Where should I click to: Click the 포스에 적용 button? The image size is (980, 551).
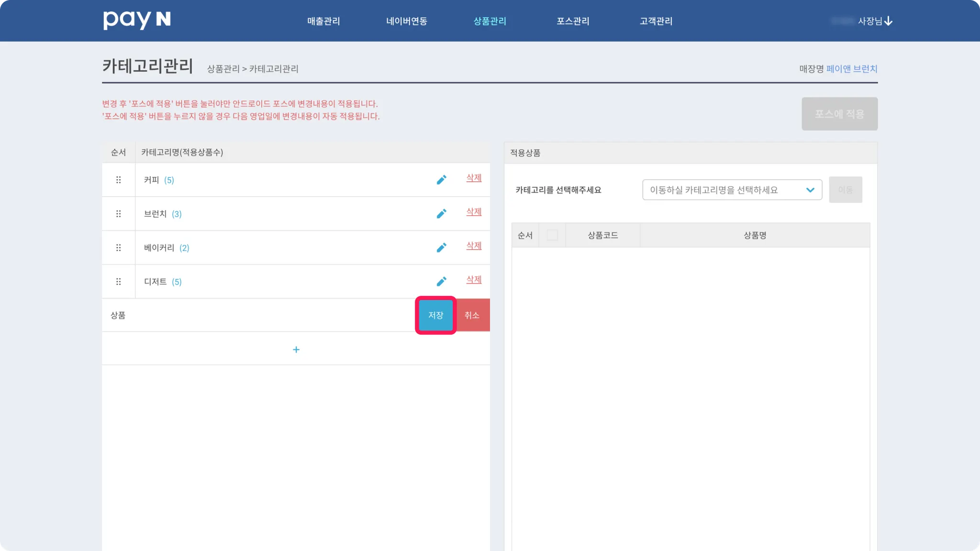(x=839, y=114)
